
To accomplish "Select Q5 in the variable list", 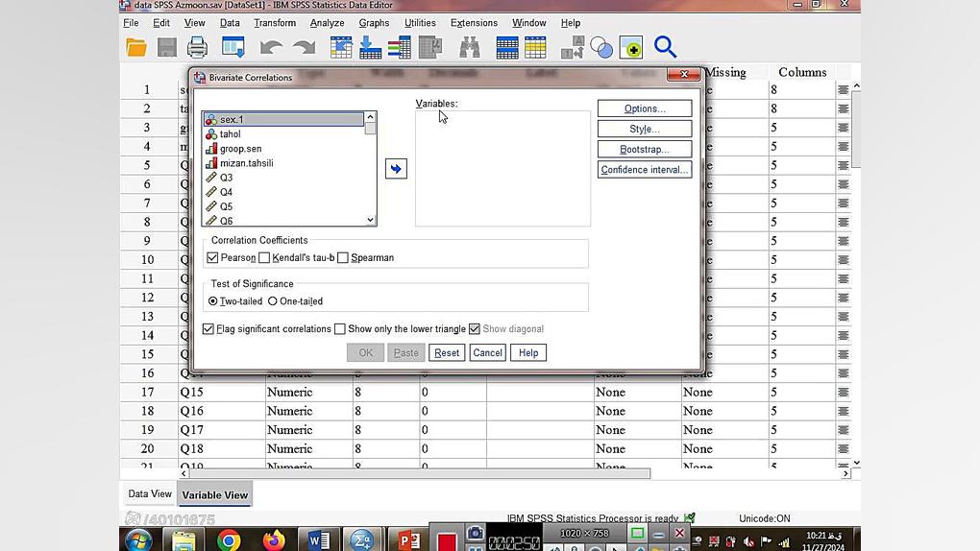I will click(283, 206).
